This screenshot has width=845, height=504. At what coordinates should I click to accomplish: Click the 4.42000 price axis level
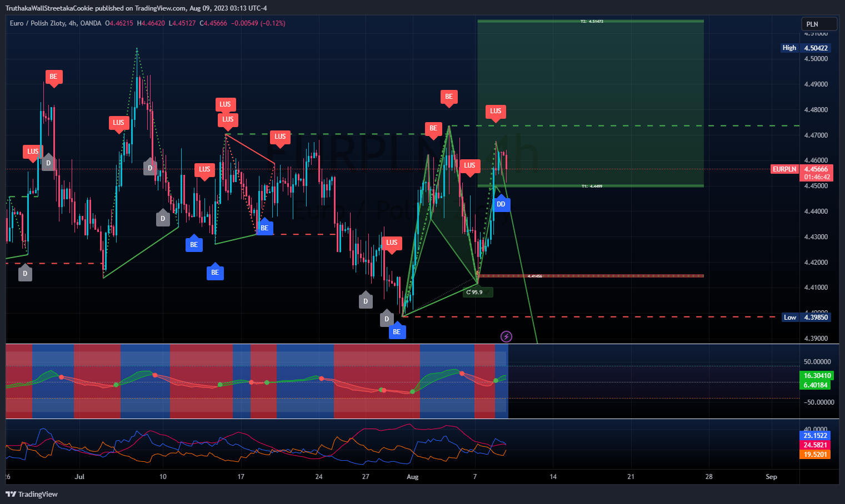[x=816, y=263]
